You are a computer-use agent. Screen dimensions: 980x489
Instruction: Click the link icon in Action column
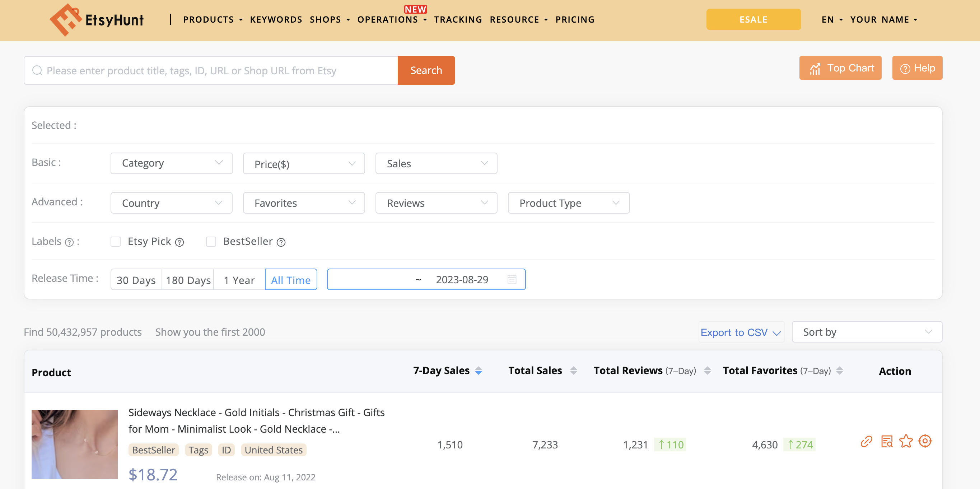pos(866,442)
